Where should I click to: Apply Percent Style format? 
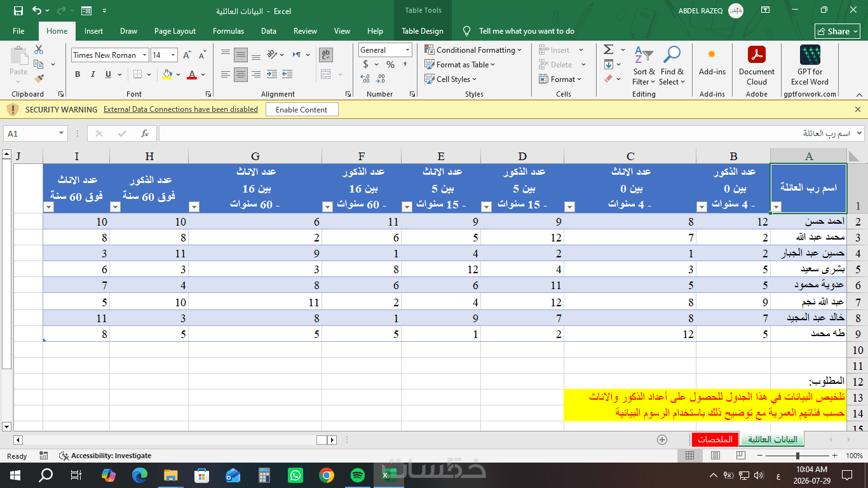(x=390, y=64)
